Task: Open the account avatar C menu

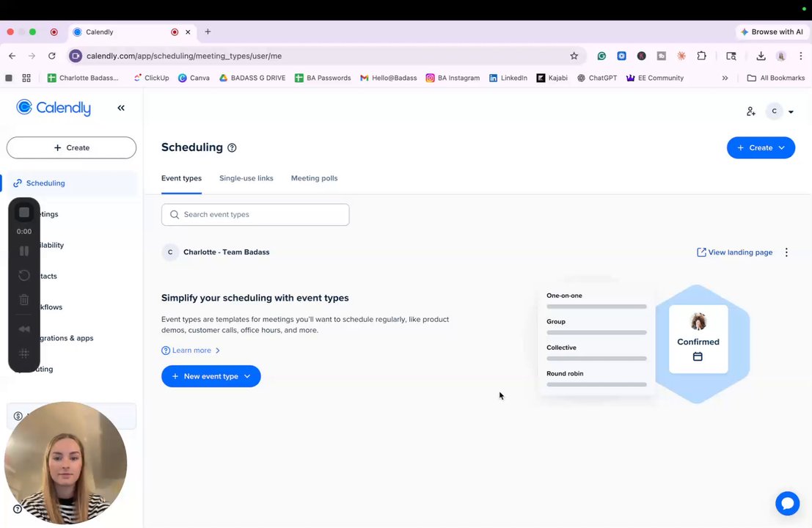Action: (x=780, y=111)
